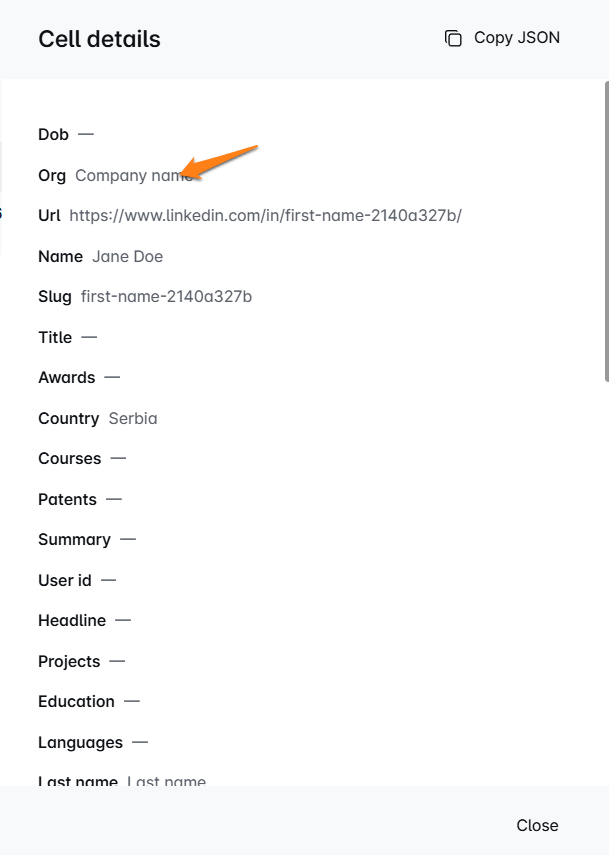The height and width of the screenshot is (855, 609).
Task: Click the Awards field label
Action: [x=66, y=378]
